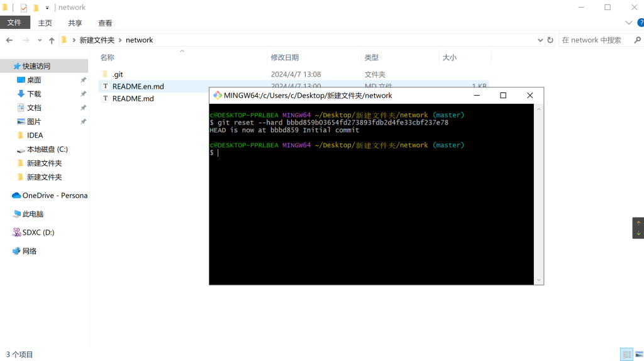Open the Help question mark icon
This screenshot has width=644, height=361.
(x=640, y=23)
